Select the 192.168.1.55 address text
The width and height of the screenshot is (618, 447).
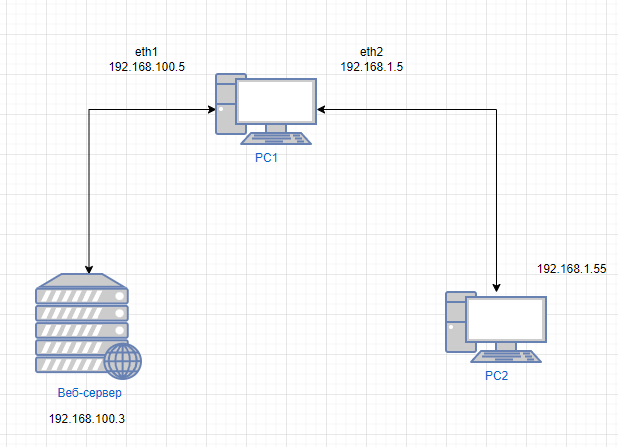pos(571,269)
